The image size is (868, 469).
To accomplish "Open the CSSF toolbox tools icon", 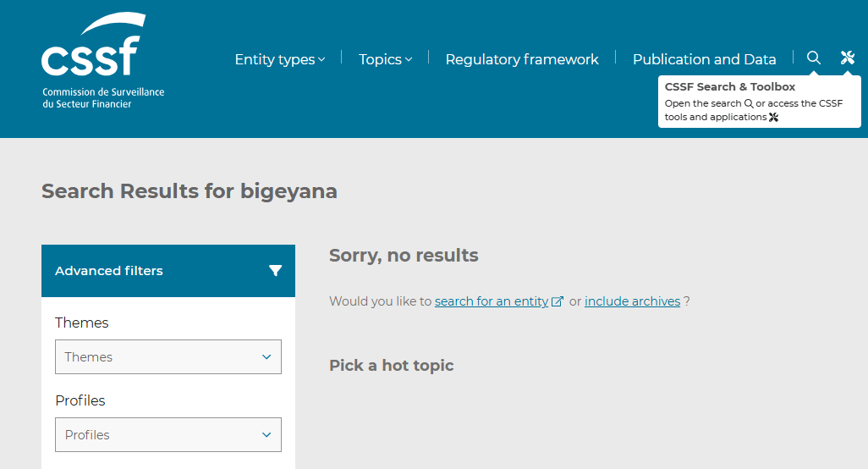I will pos(847,58).
